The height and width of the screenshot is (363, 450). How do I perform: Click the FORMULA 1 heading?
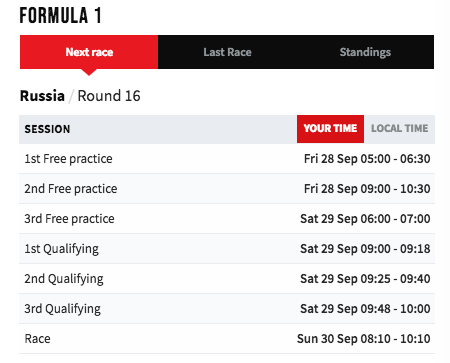pos(60,15)
